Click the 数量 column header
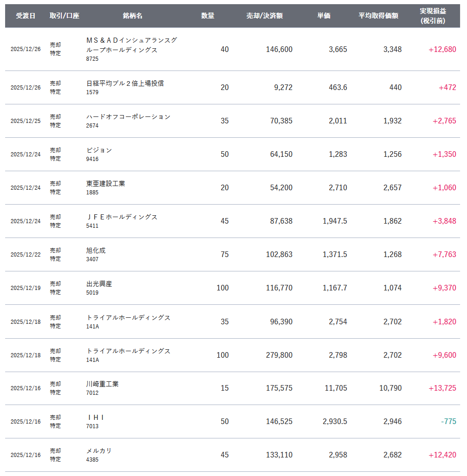 tap(208, 16)
